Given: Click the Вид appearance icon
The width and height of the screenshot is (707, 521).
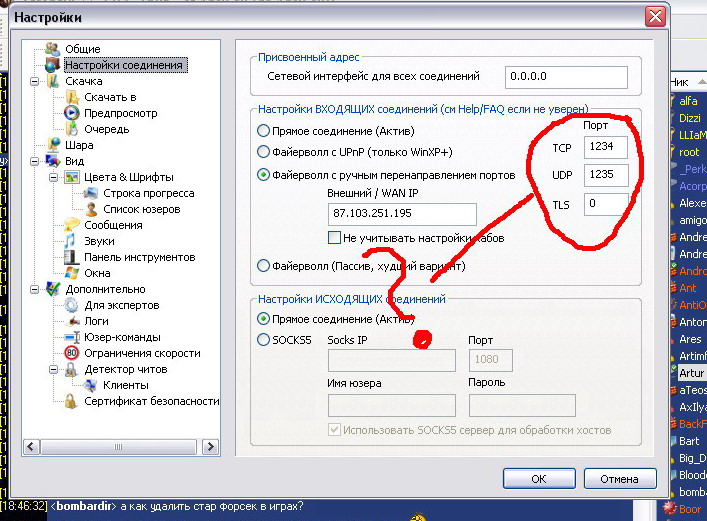Looking at the screenshot, I should (53, 161).
